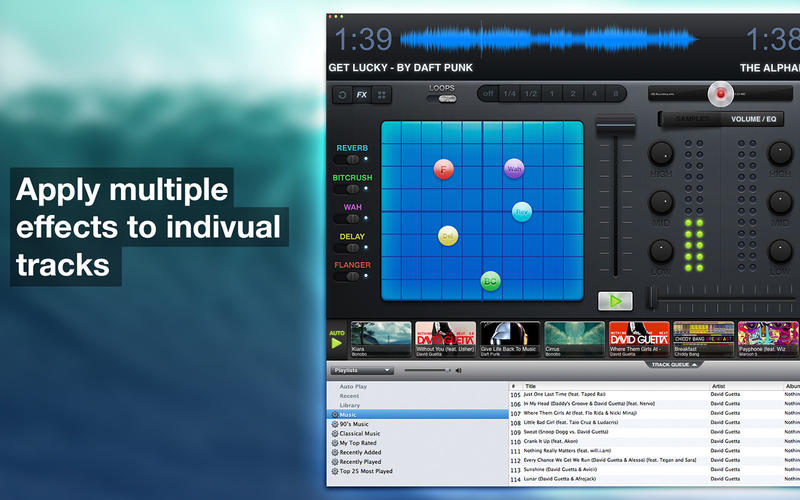Set loop length to 2 beats
The image size is (800, 500).
click(573, 94)
